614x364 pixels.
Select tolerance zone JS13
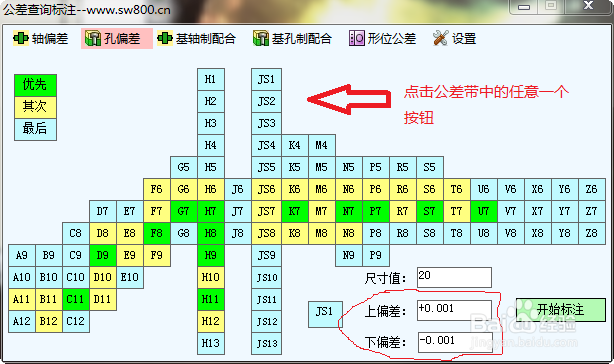[x=266, y=343]
